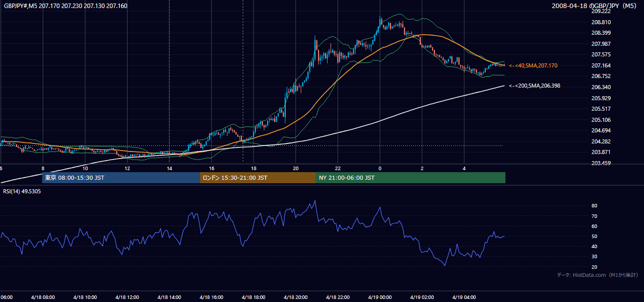Image resolution: width=644 pixels, height=302 pixels.
Task: Click price axis value 209.222
Action: point(601,11)
